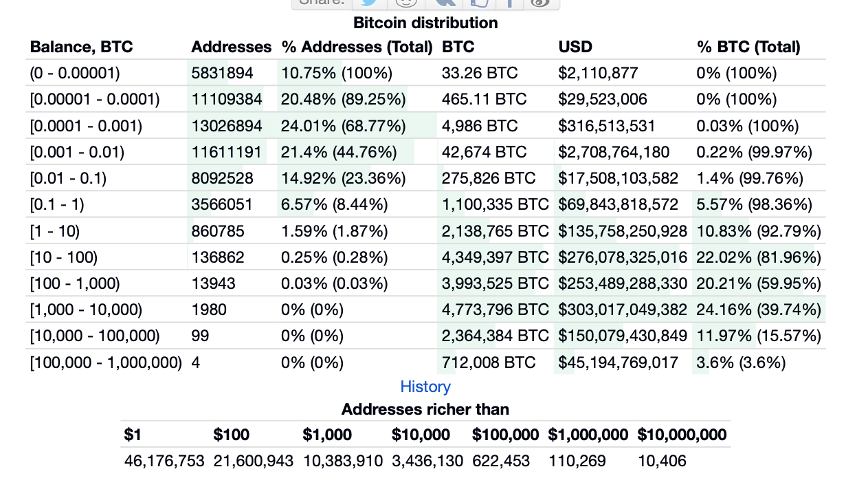
Task: Share on Reddit via the alien icon
Action: click(x=408, y=3)
